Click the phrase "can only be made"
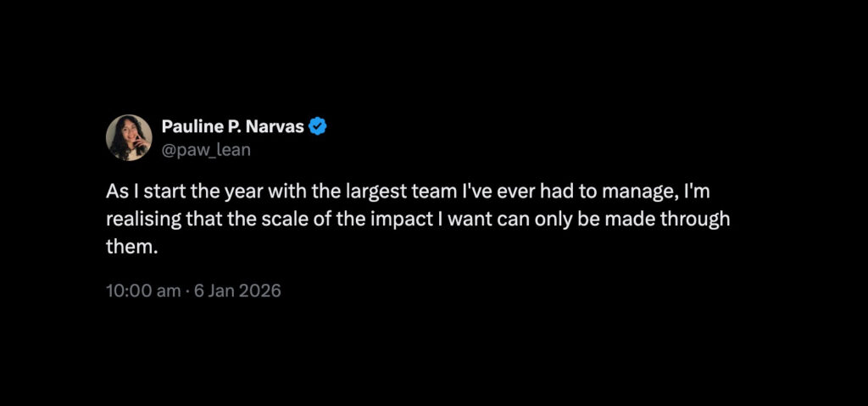This screenshot has width=868, height=406. (x=576, y=218)
